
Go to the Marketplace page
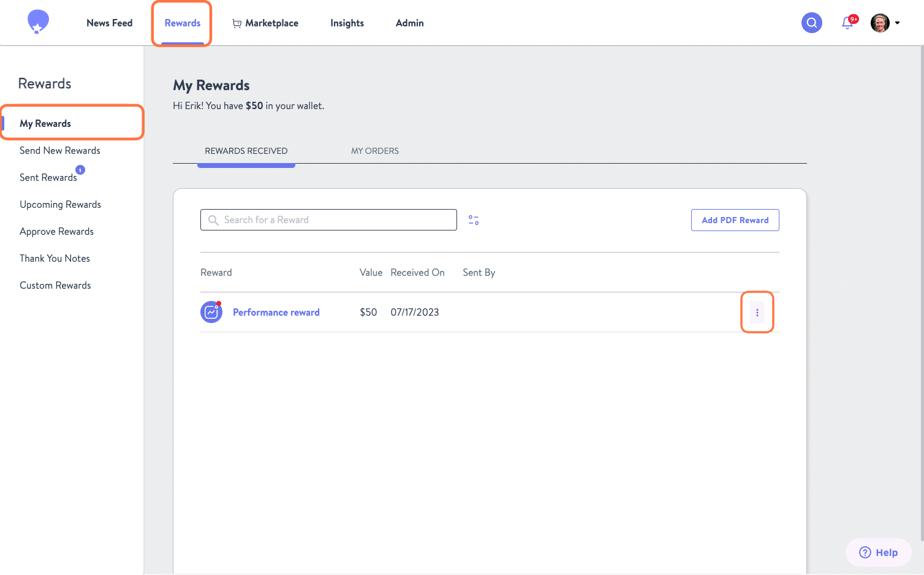pos(265,23)
